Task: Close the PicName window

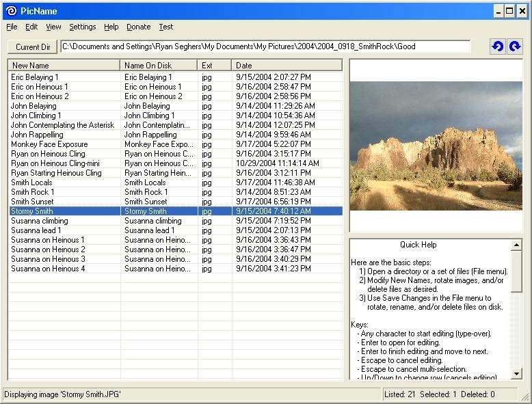Action: coord(522,11)
